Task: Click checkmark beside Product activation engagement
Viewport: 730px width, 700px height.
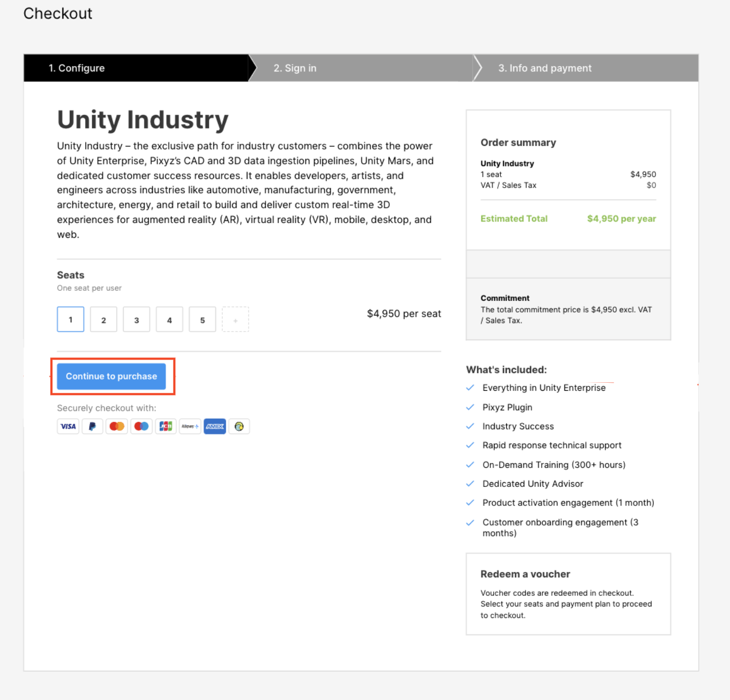Action: 470,503
